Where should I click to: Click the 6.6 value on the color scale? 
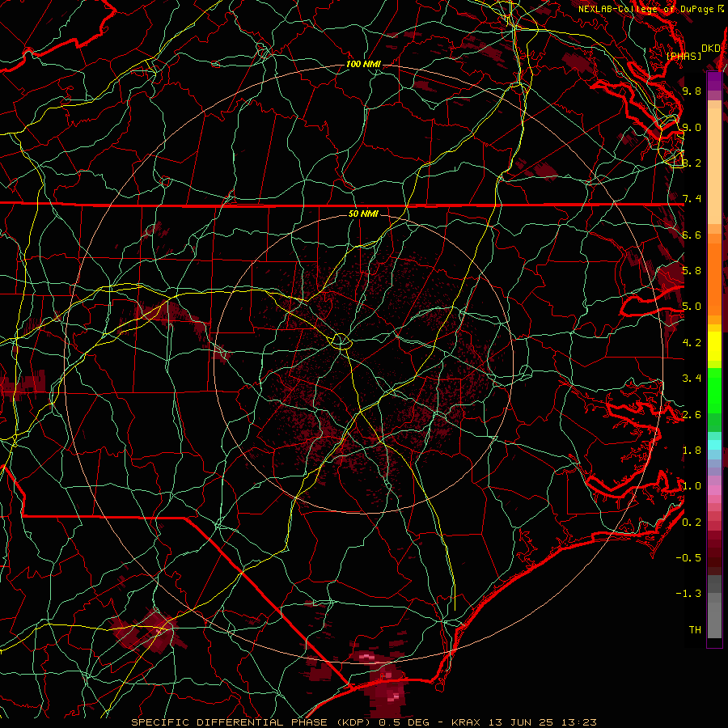[692, 235]
